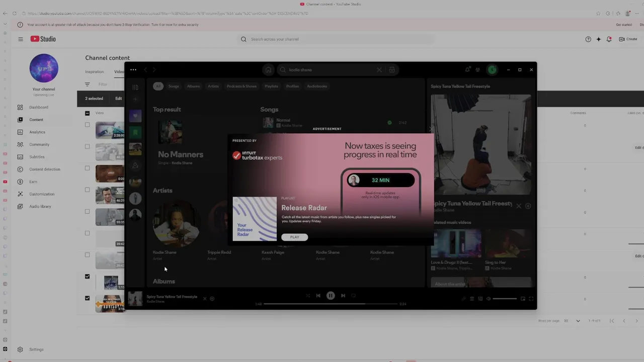Click the plus create icon in Spotify sidebar
The image size is (644, 362).
[135, 99]
